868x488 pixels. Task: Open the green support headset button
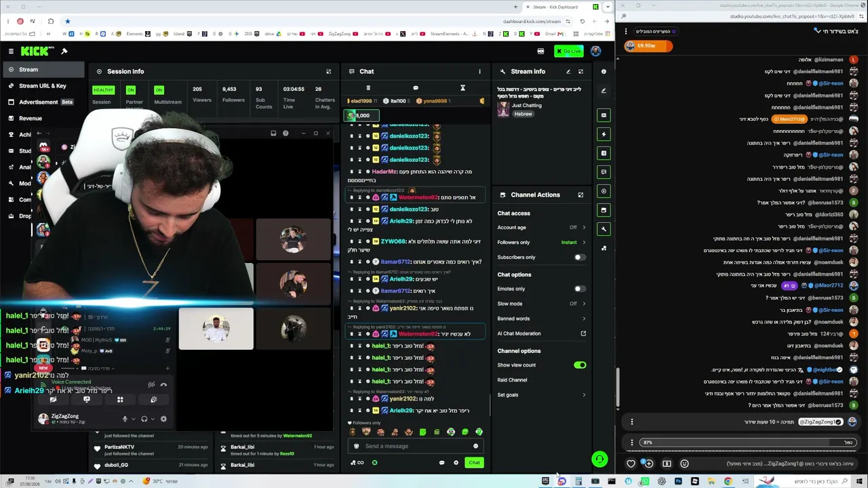(x=599, y=460)
